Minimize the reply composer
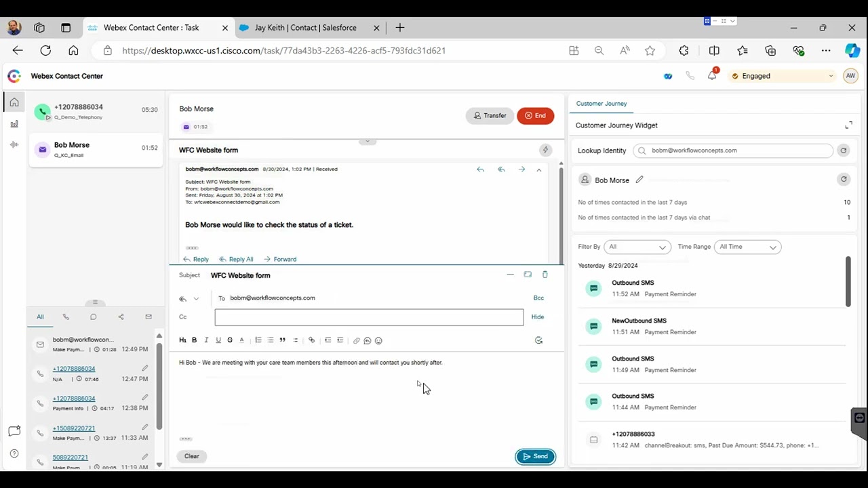 click(x=510, y=274)
